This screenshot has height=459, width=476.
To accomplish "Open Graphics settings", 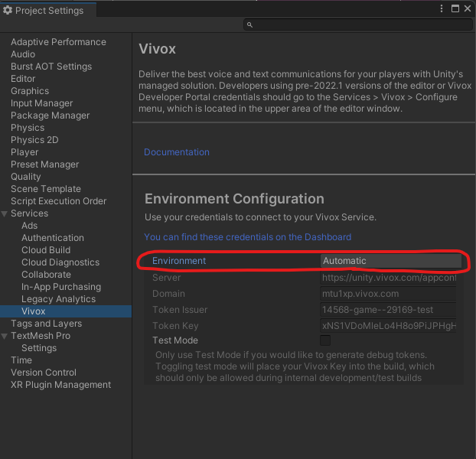I will pyautogui.click(x=30, y=91).
